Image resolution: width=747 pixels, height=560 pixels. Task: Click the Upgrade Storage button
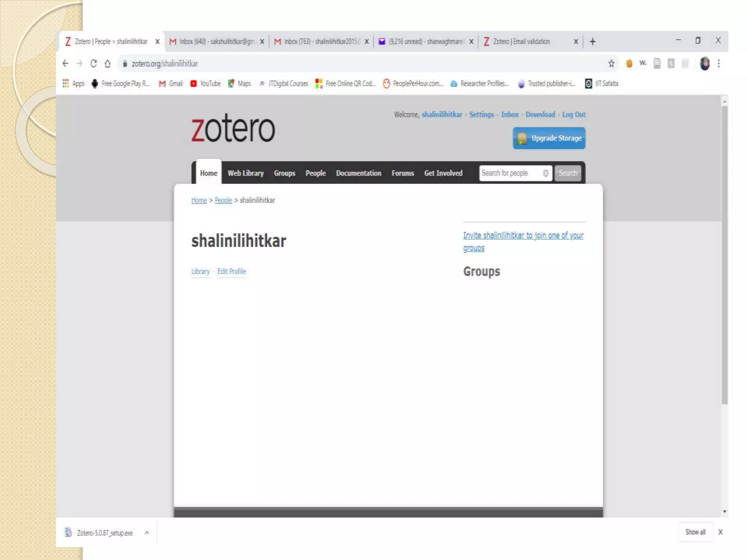(x=549, y=138)
